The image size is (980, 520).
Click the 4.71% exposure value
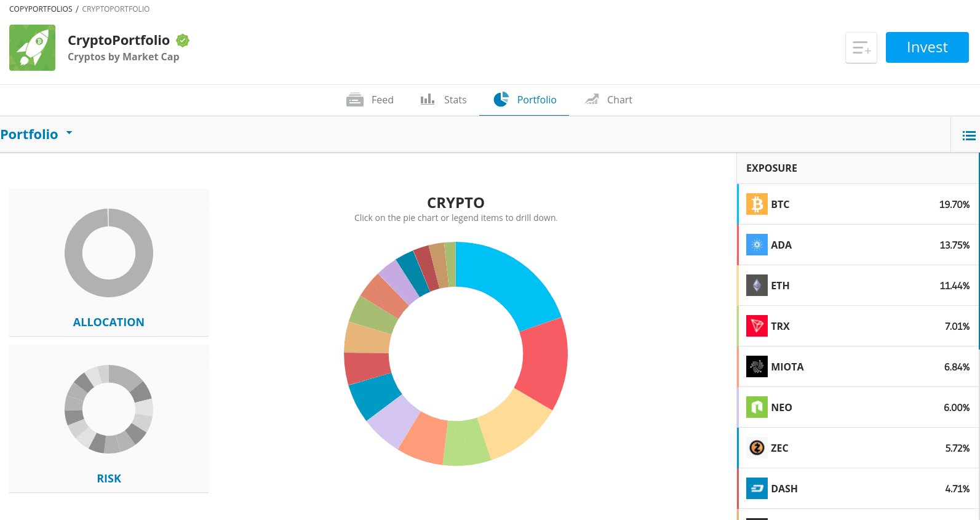pos(957,489)
